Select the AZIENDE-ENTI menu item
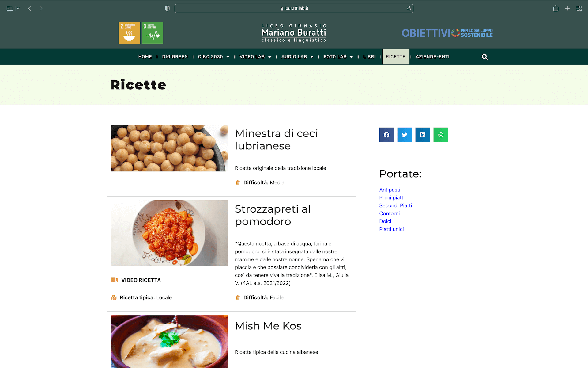Screen dimensions: 588x368 point(432,57)
